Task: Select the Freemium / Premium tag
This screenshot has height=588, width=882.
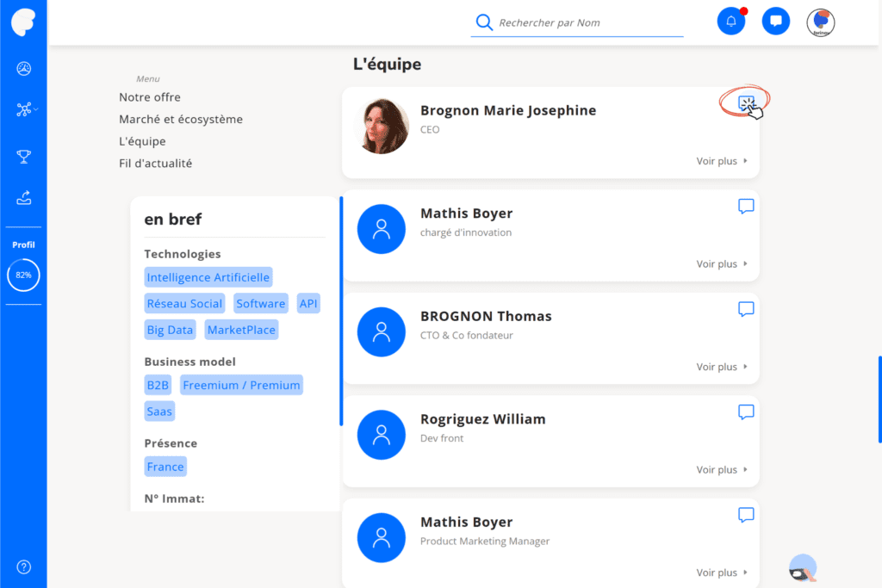Action: coord(241,385)
